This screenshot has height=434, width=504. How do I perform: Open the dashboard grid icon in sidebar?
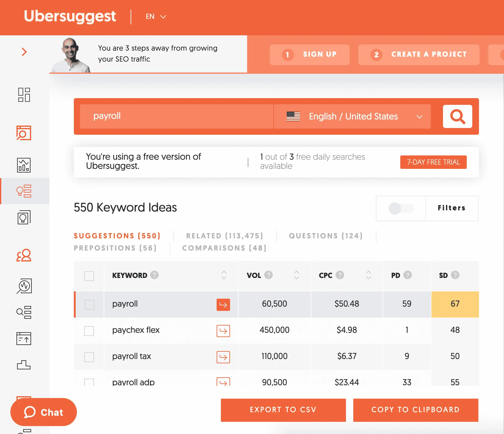coord(24,95)
